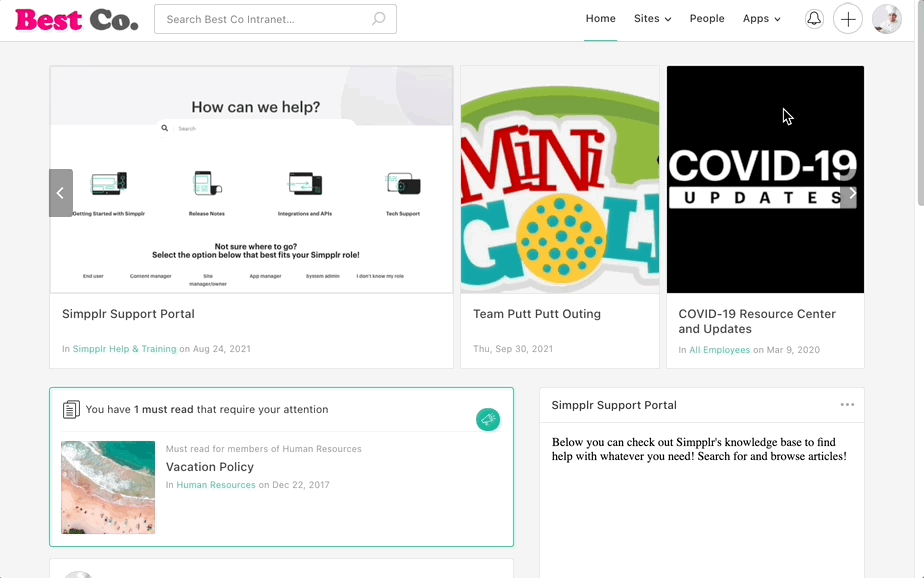Click the Release Notes icon
The image size is (924, 578).
click(207, 183)
